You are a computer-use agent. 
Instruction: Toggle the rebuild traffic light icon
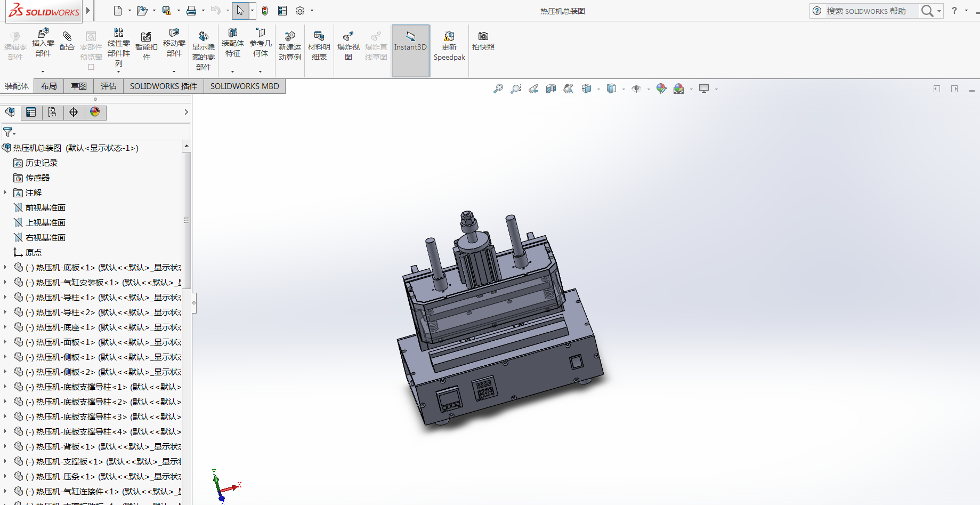point(265,11)
